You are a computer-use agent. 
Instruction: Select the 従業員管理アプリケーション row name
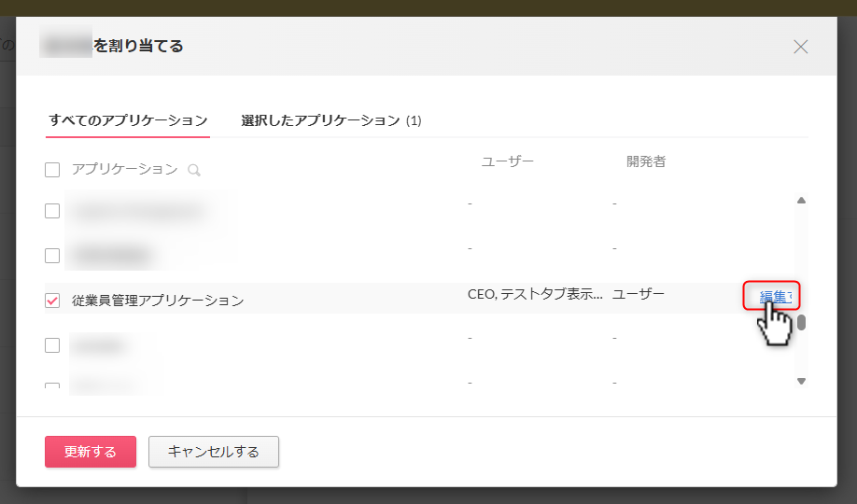point(158,301)
